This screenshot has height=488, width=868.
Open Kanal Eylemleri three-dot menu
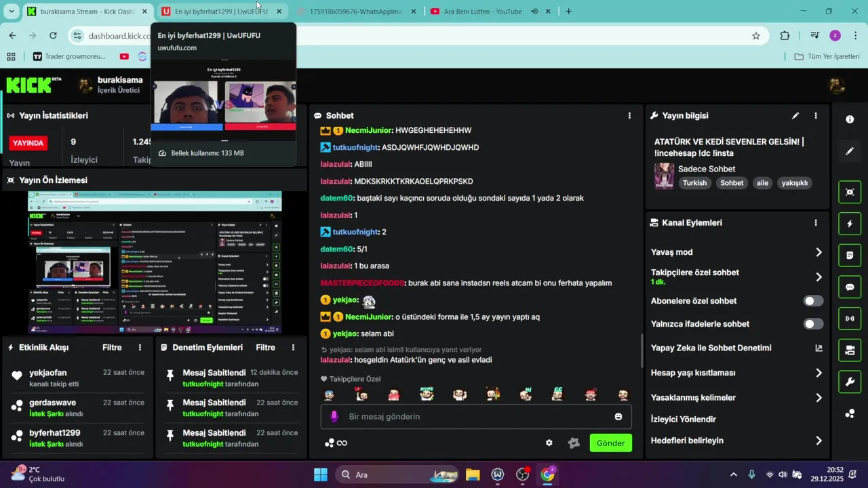click(816, 222)
